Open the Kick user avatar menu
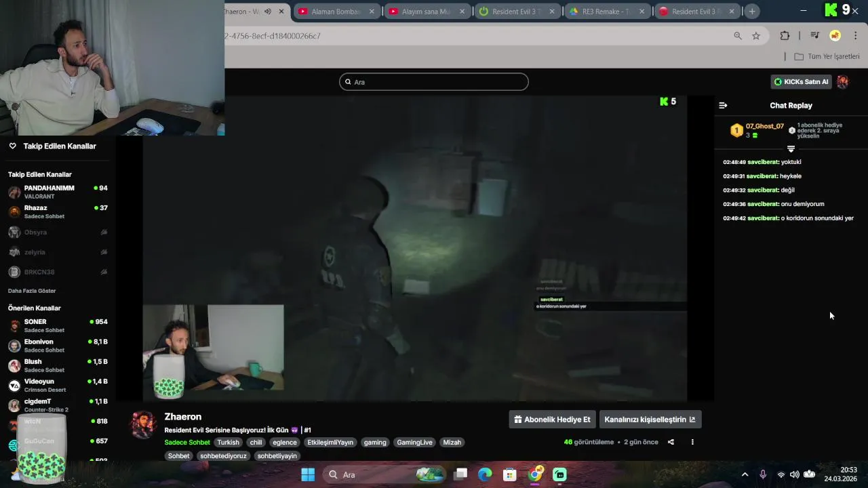This screenshot has width=868, height=488. 843,82
